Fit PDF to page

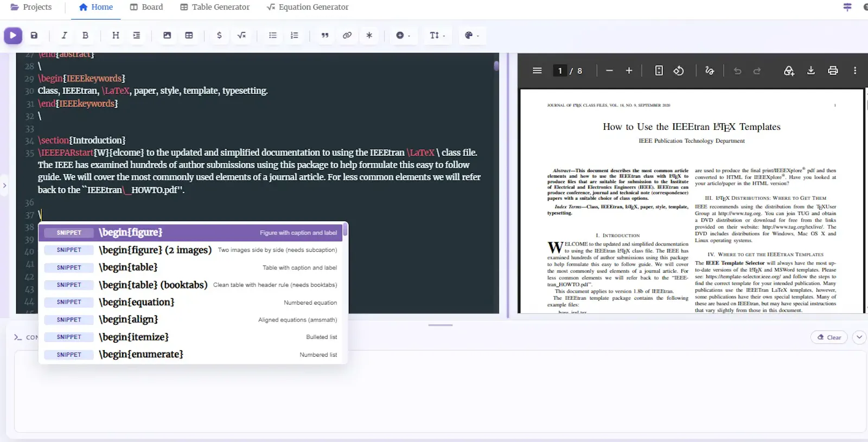659,71
